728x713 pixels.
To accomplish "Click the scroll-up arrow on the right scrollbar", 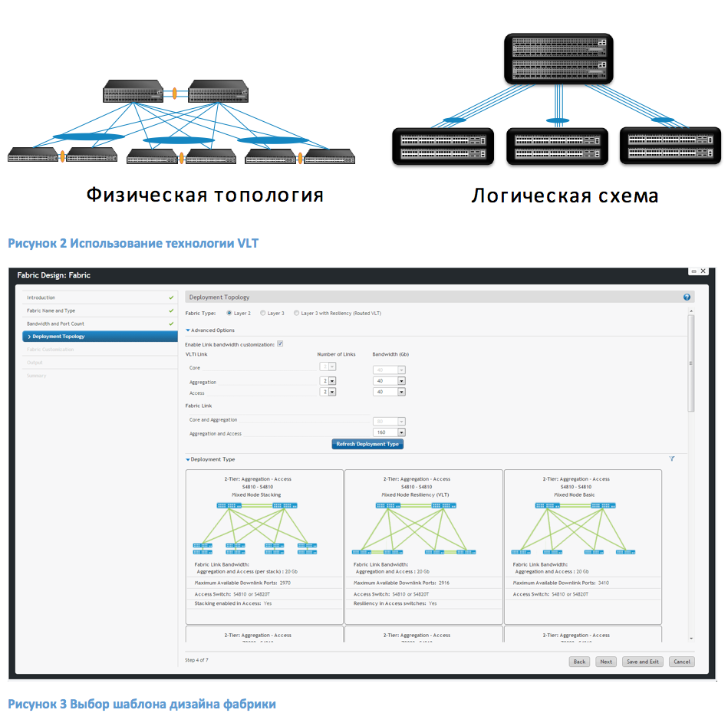I will 693,310.
